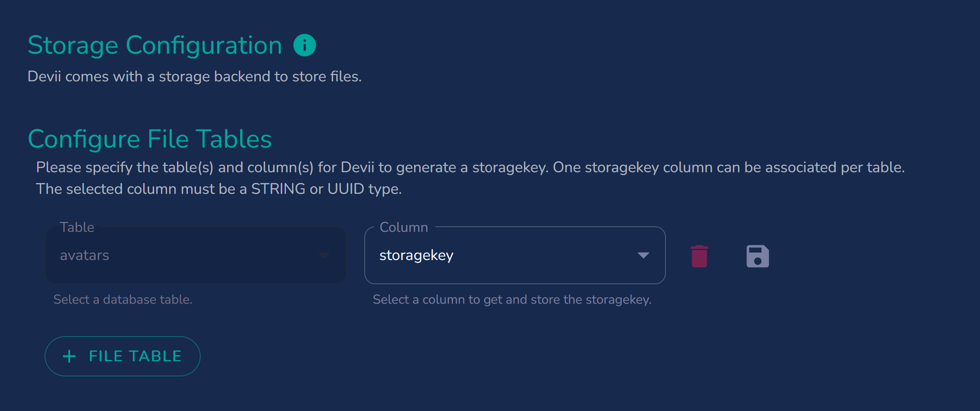Click the disabled avatars table selector
The image size is (980, 411).
pyautogui.click(x=196, y=255)
